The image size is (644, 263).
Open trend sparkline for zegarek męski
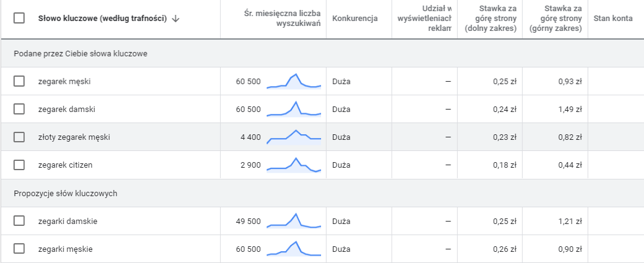(x=294, y=81)
